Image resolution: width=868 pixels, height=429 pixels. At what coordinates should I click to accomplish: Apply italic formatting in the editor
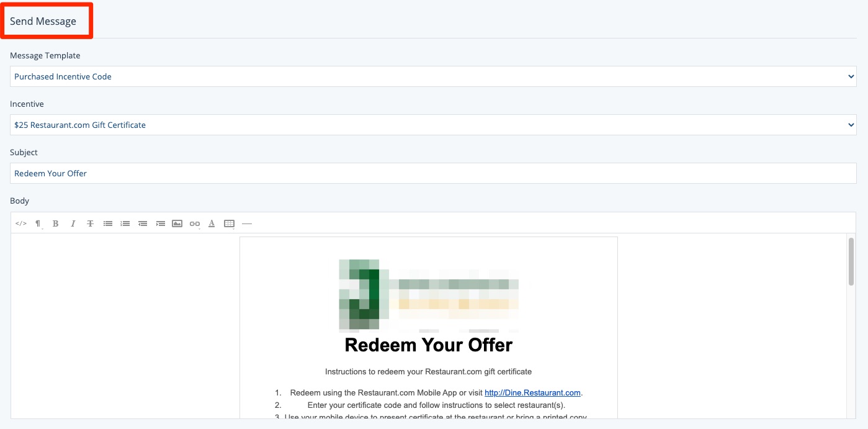coord(73,224)
